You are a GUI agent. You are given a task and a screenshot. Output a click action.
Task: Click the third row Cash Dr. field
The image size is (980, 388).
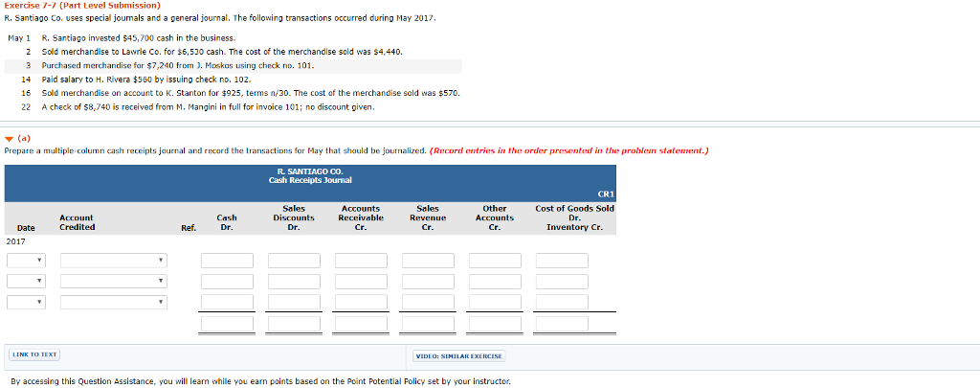tap(227, 302)
